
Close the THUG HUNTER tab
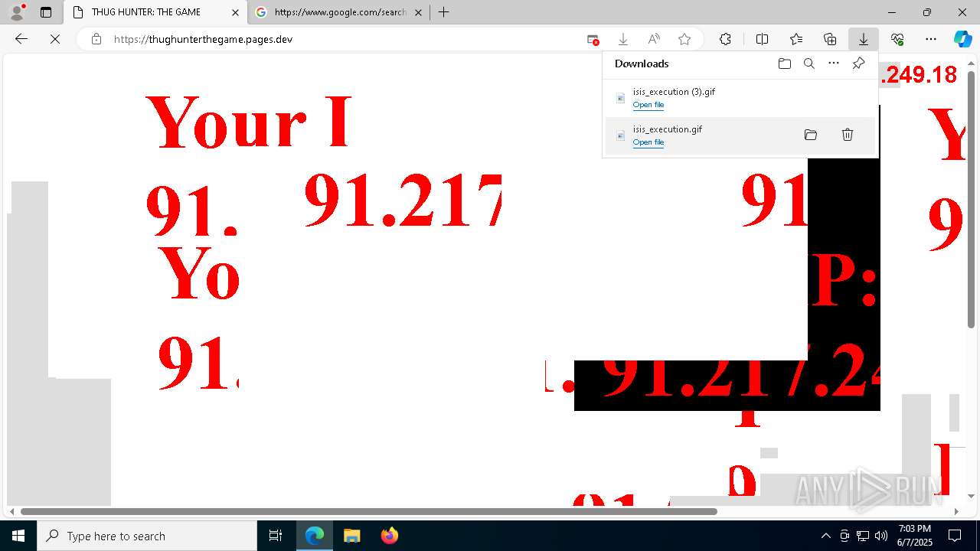click(x=235, y=12)
